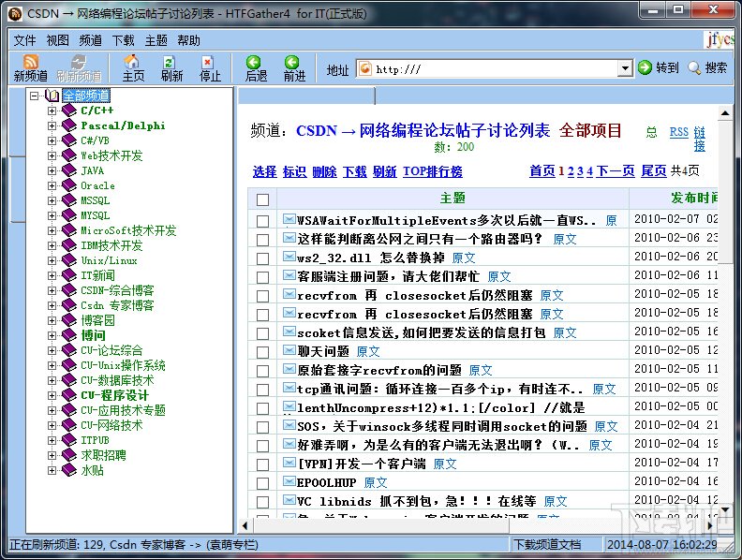Click the 刷新频道 toolbar icon

(79, 62)
